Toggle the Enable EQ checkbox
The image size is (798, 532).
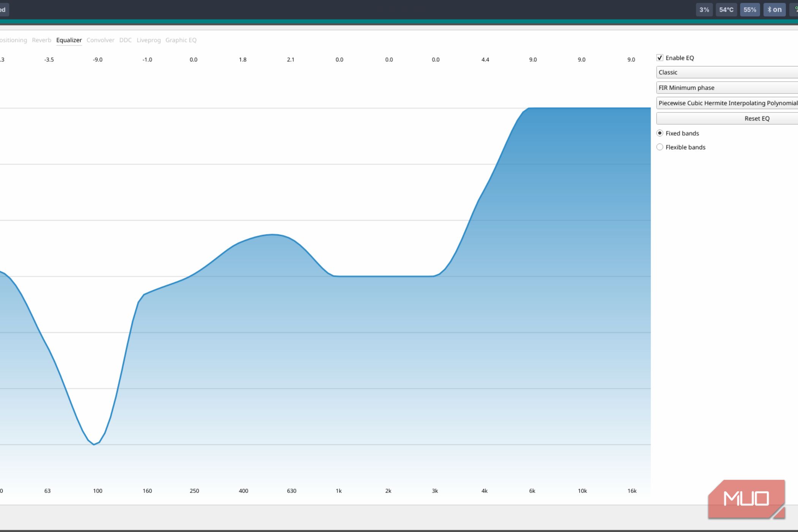[x=660, y=58]
